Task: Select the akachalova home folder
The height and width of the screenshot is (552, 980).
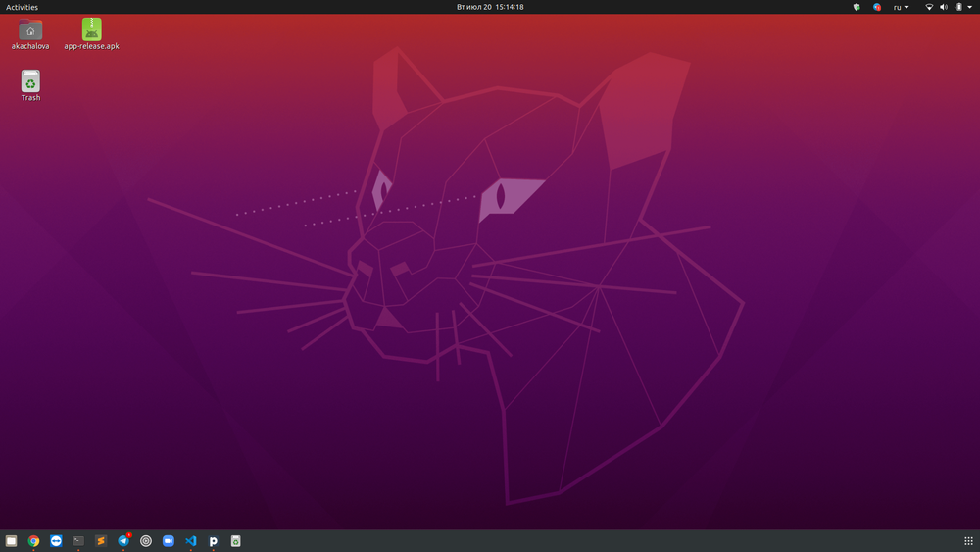Action: [30, 30]
